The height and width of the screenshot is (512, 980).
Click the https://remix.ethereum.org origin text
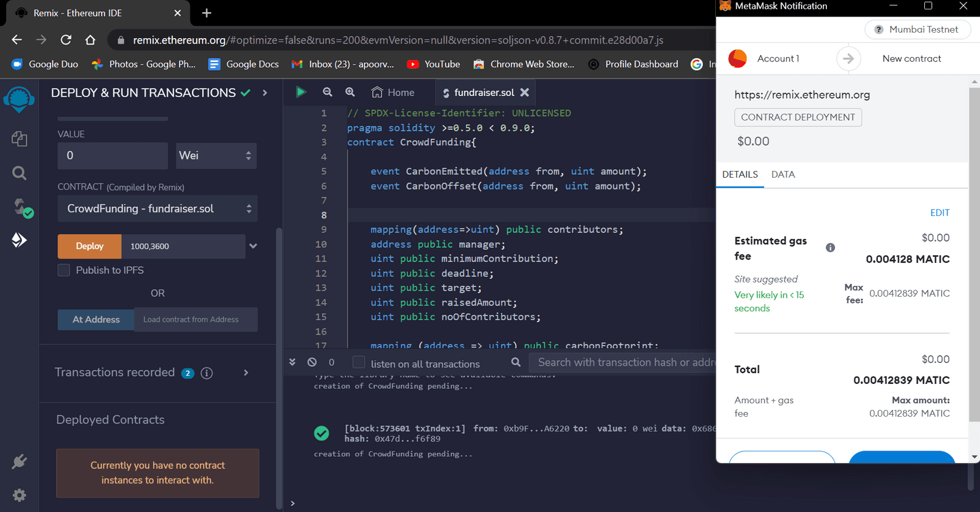pyautogui.click(x=802, y=95)
